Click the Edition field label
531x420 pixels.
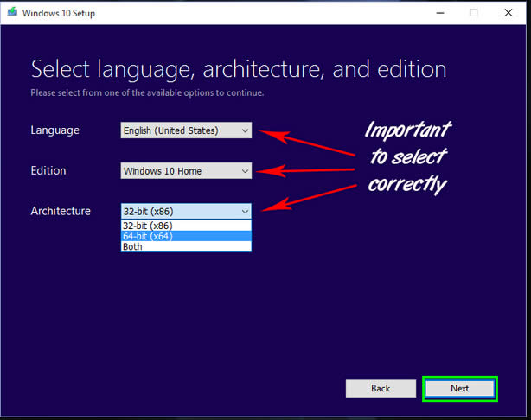click(48, 170)
